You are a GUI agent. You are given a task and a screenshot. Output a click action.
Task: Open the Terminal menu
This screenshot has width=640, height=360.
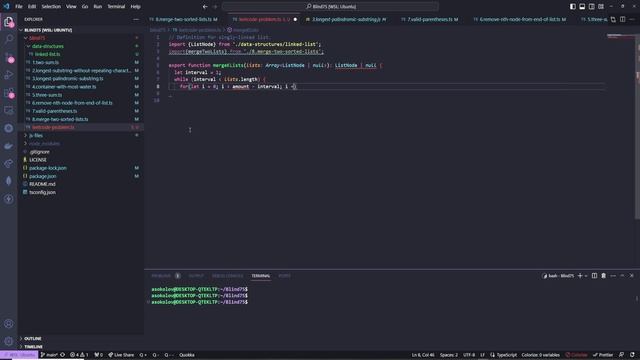click(116, 7)
